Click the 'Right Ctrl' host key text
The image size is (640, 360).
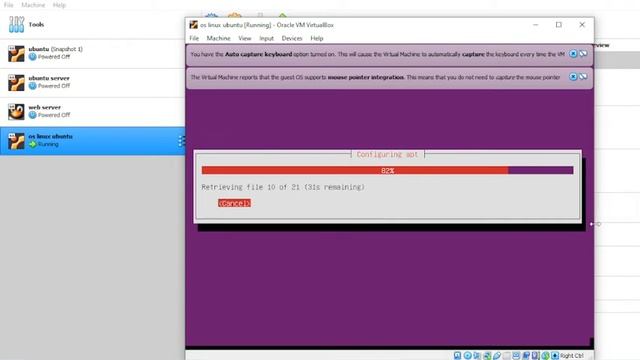click(x=571, y=356)
